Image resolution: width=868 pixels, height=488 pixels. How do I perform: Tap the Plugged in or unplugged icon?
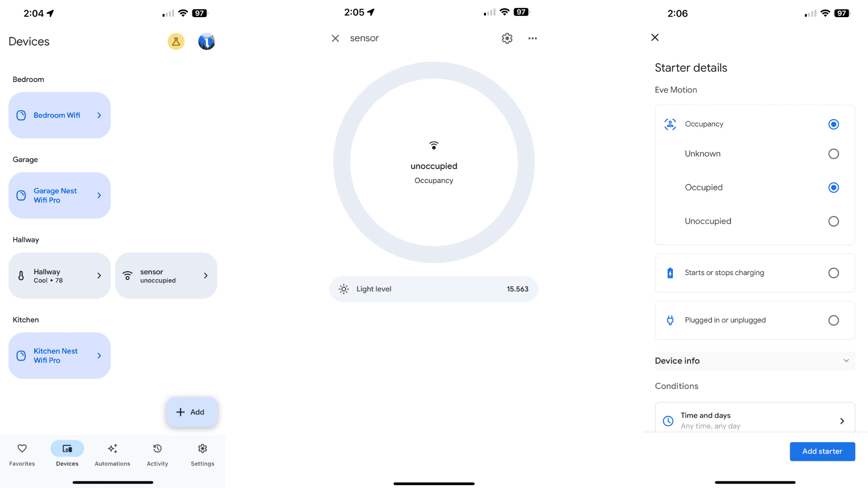click(670, 320)
